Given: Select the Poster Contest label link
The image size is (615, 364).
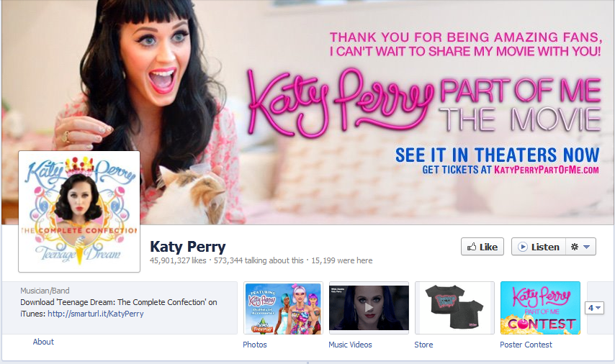Looking at the screenshot, I should coord(526,345).
